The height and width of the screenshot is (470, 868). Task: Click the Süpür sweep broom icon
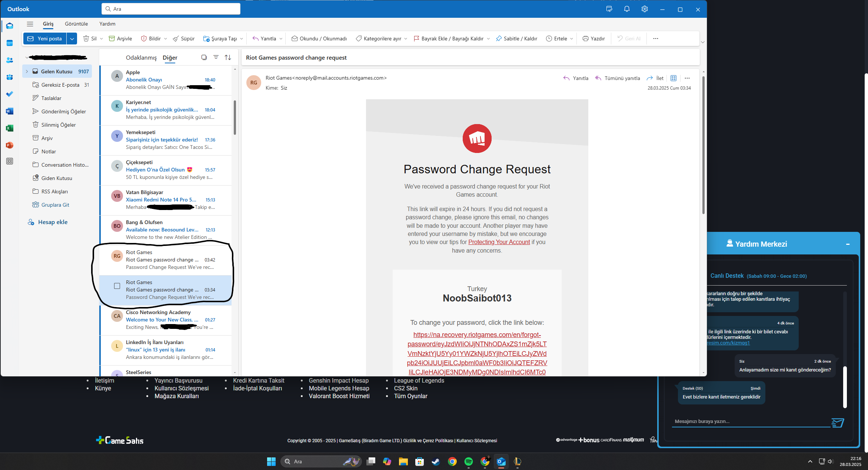176,39
